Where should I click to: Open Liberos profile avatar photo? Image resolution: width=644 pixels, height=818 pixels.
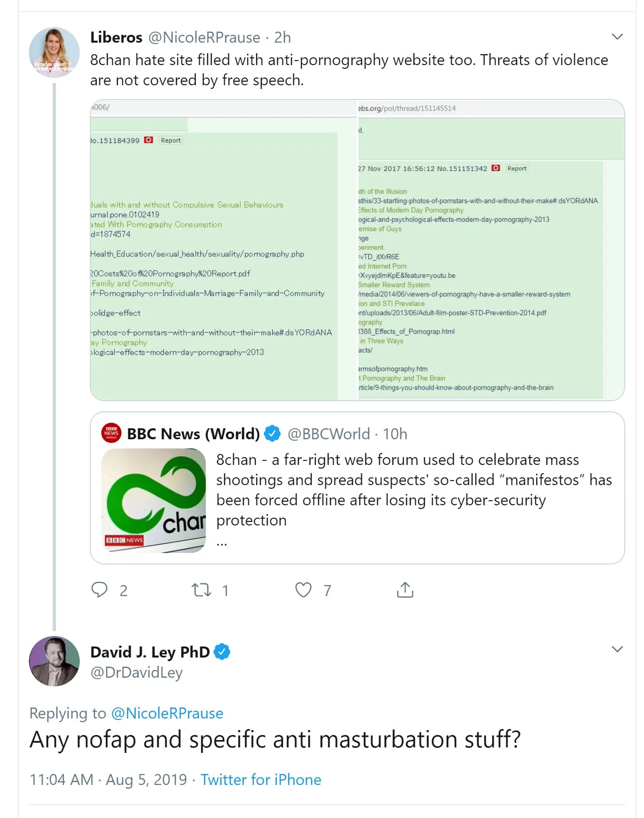(x=54, y=52)
